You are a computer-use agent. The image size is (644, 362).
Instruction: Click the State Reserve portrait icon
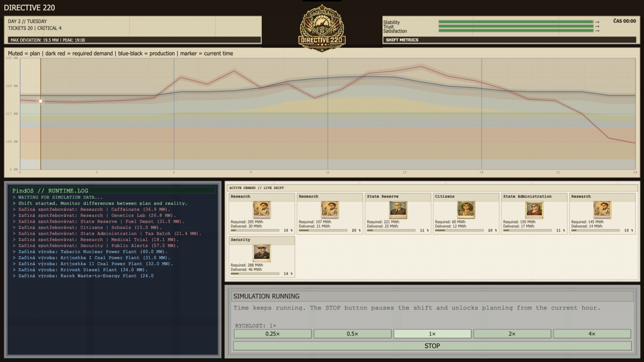[398, 210]
